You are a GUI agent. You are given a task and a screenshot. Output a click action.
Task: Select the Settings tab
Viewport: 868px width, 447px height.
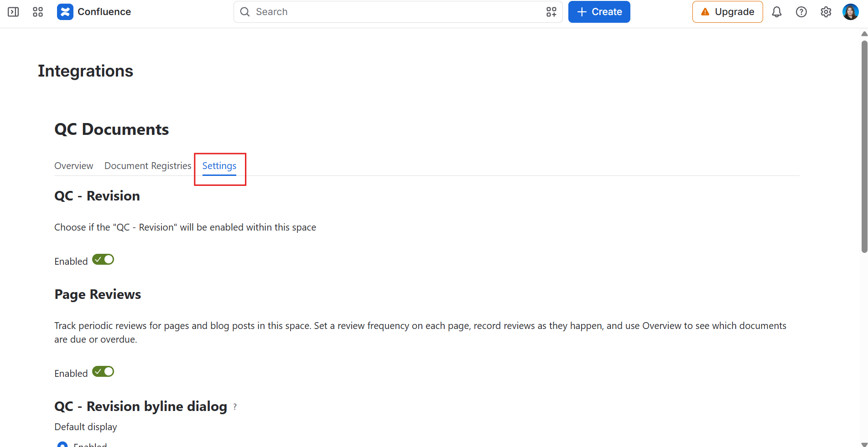point(219,166)
